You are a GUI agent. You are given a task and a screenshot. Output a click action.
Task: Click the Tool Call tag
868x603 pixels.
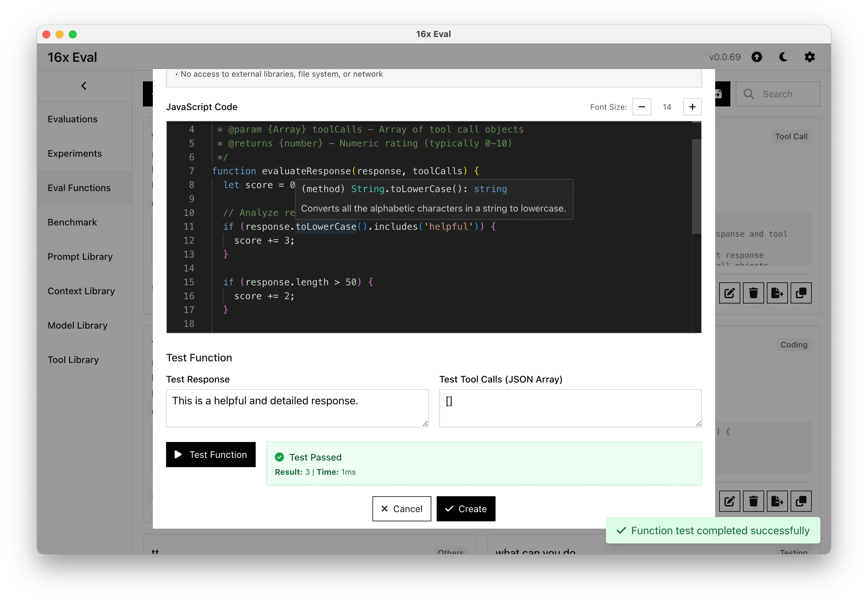coord(791,137)
